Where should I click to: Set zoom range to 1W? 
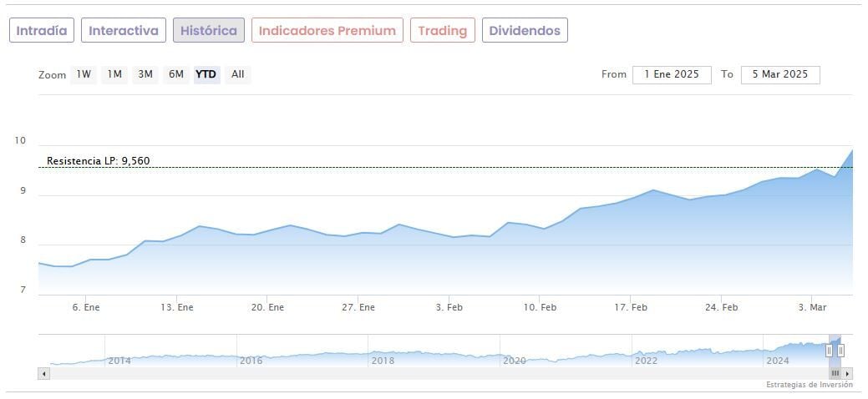click(84, 74)
